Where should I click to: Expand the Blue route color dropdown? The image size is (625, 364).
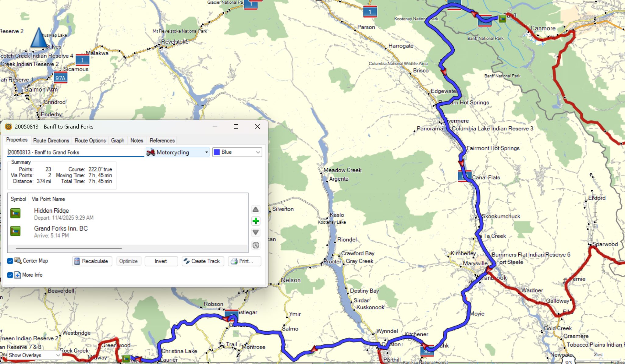coord(237,152)
